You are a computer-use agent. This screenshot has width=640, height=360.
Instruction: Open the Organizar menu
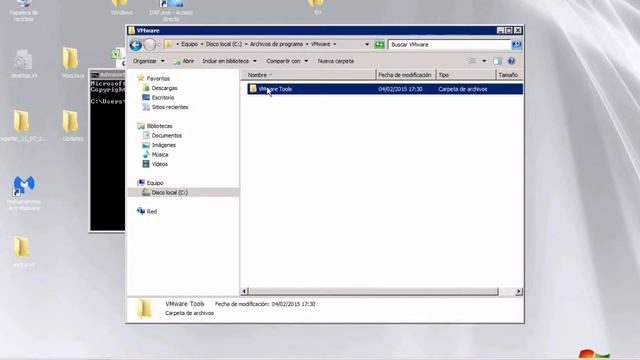click(149, 61)
